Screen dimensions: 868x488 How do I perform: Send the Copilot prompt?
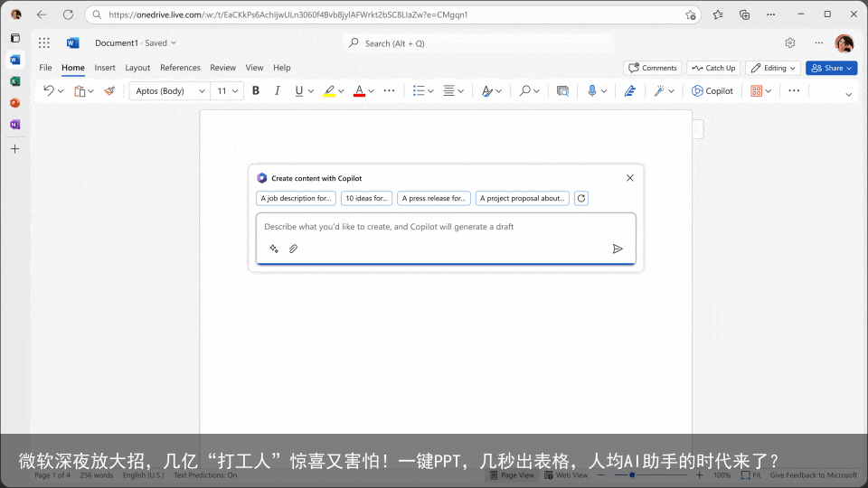tap(618, 249)
